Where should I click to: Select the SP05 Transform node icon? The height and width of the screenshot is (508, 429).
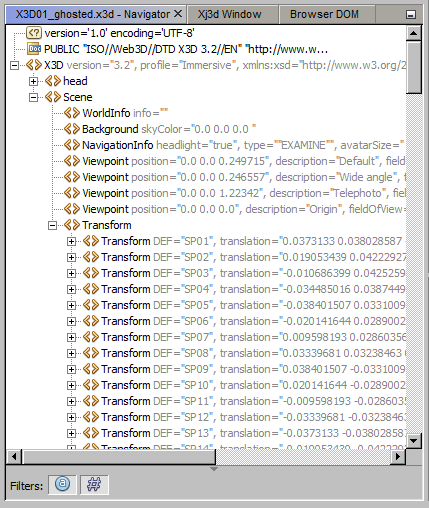tap(91, 305)
